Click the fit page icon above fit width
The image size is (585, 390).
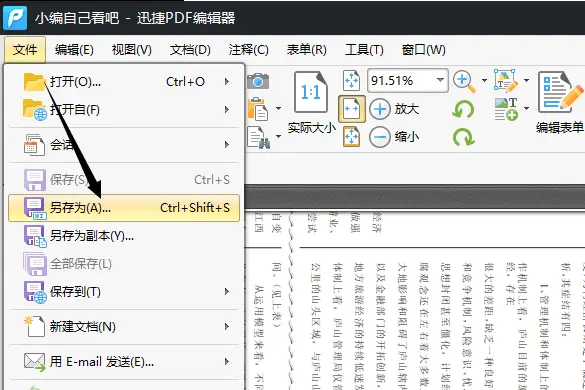pyautogui.click(x=351, y=80)
